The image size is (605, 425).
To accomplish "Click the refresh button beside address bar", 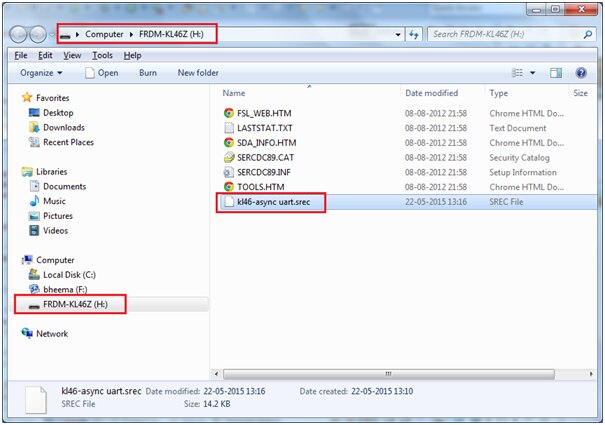I will click(x=414, y=34).
